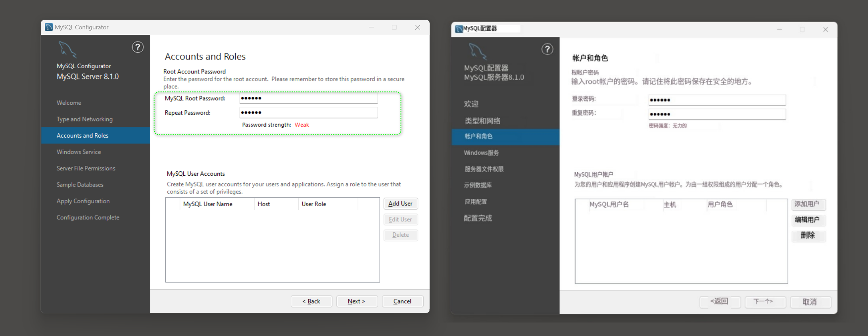
Task: Minimize the Chinese MySQL配置器 window
Action: (780, 29)
